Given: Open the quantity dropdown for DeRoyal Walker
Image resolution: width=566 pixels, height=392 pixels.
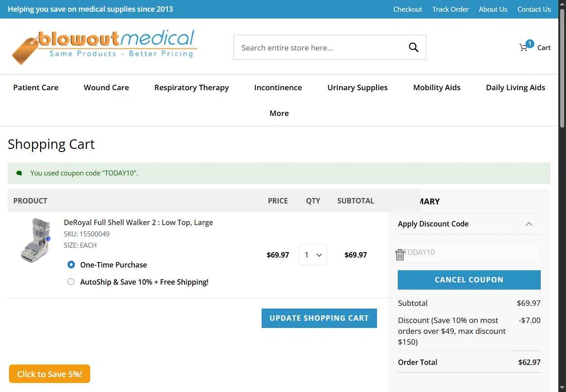Looking at the screenshot, I should [x=313, y=255].
